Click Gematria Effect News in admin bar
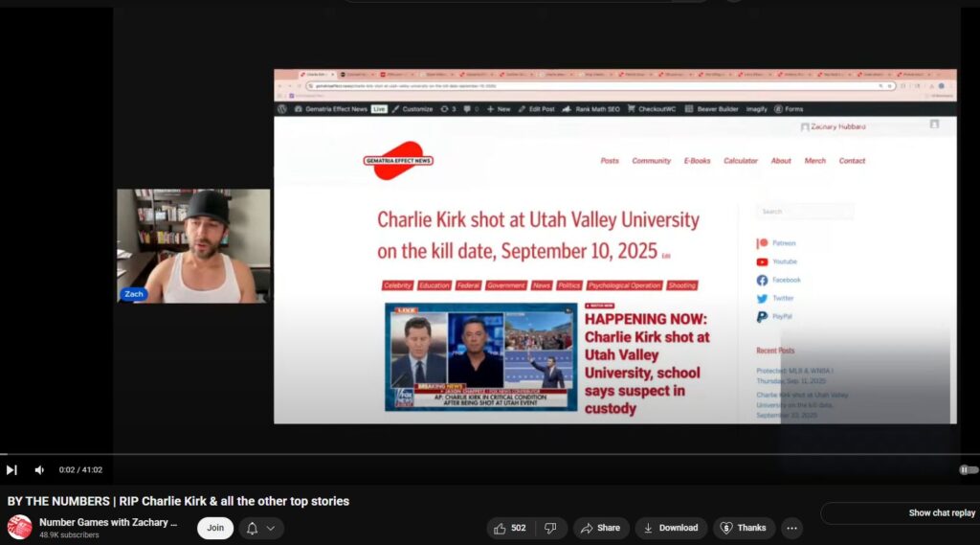 [330, 109]
